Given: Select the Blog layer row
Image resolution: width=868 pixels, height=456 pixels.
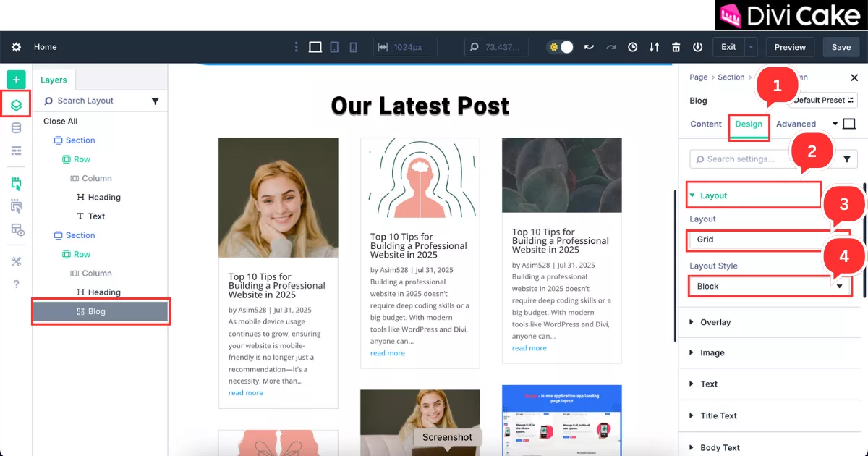Looking at the screenshot, I should 101,311.
